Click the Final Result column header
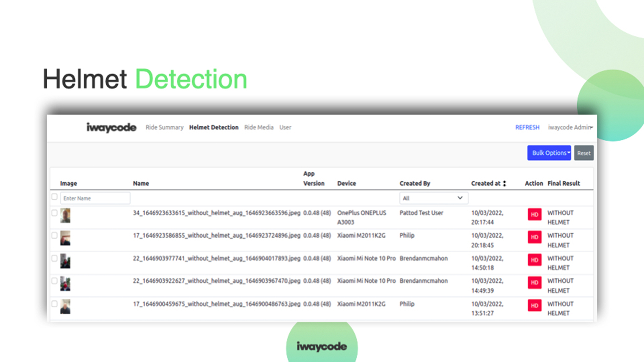The height and width of the screenshot is (362, 644). coord(564,183)
